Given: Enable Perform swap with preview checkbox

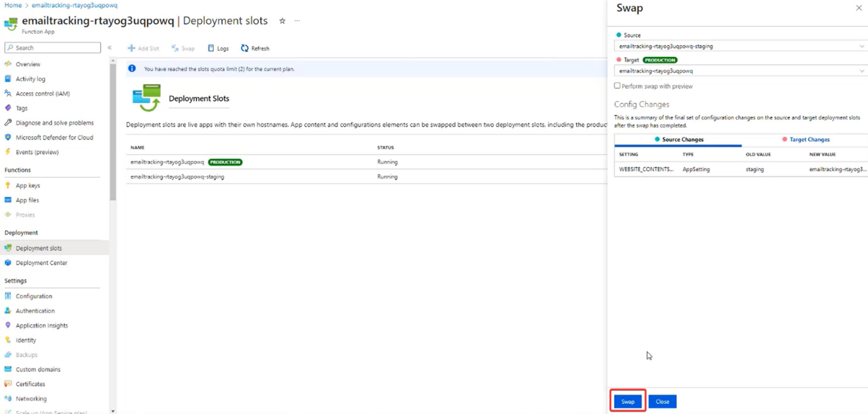Looking at the screenshot, I should pyautogui.click(x=618, y=85).
